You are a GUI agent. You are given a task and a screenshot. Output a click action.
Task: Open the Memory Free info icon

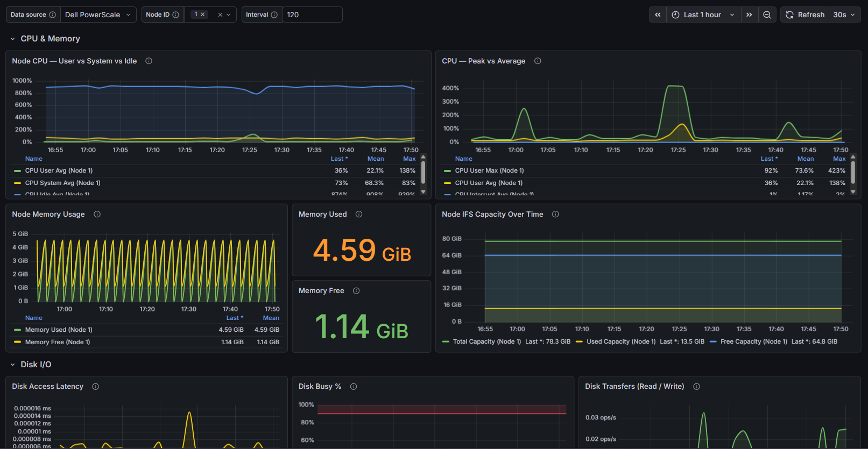pyautogui.click(x=356, y=290)
